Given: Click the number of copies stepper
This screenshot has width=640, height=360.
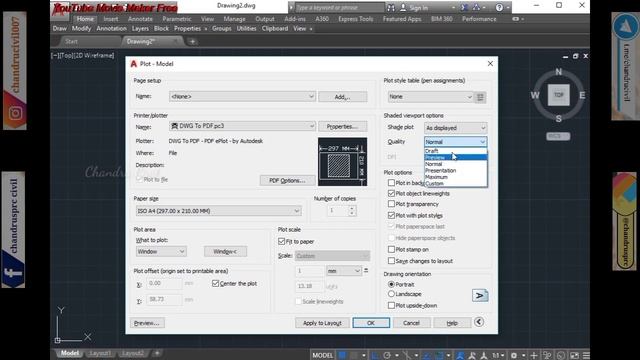Looking at the screenshot, I should click(352, 211).
